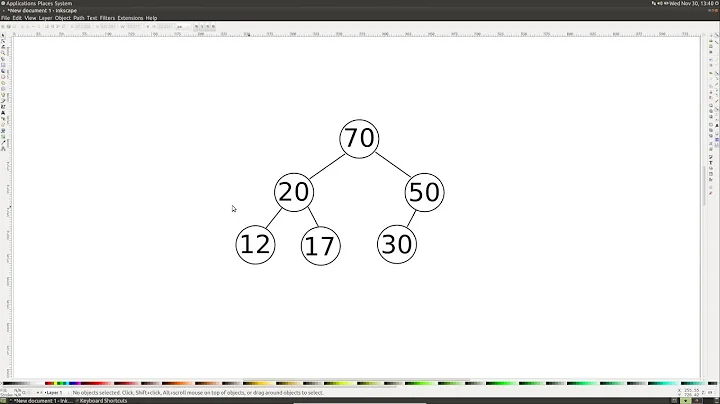Select the Spray tool
Screen dimensions: 720x404
point(3,118)
